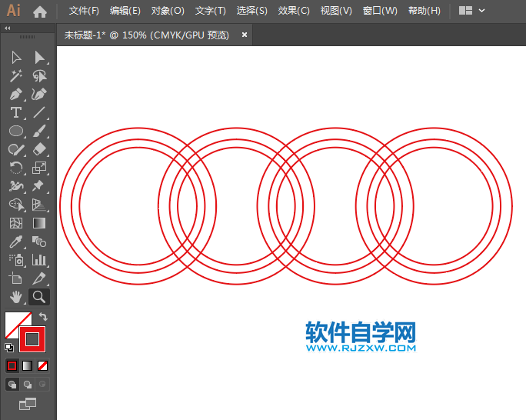Choose the Ellipse tool
526x420 pixels.
[x=16, y=131]
